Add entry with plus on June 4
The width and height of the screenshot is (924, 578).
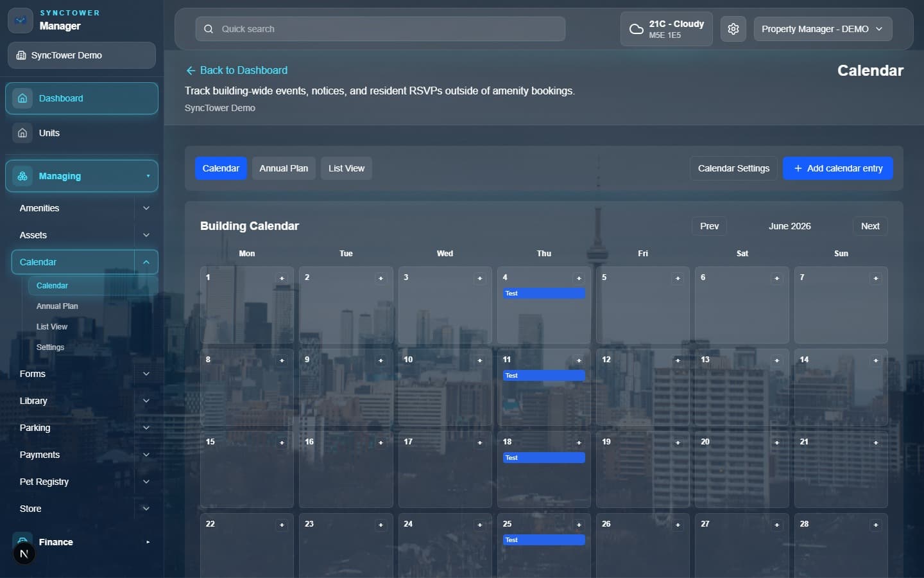(x=579, y=278)
